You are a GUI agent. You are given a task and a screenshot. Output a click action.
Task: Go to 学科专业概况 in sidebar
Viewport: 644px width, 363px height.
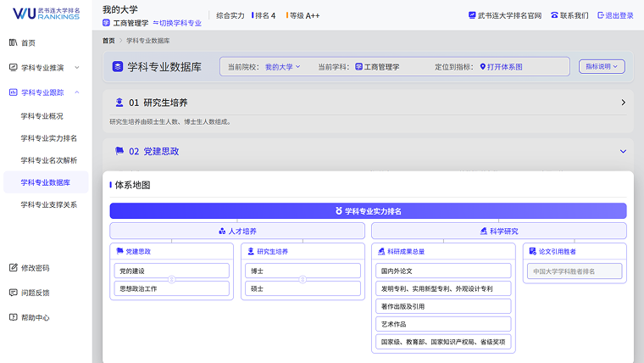[x=42, y=116]
